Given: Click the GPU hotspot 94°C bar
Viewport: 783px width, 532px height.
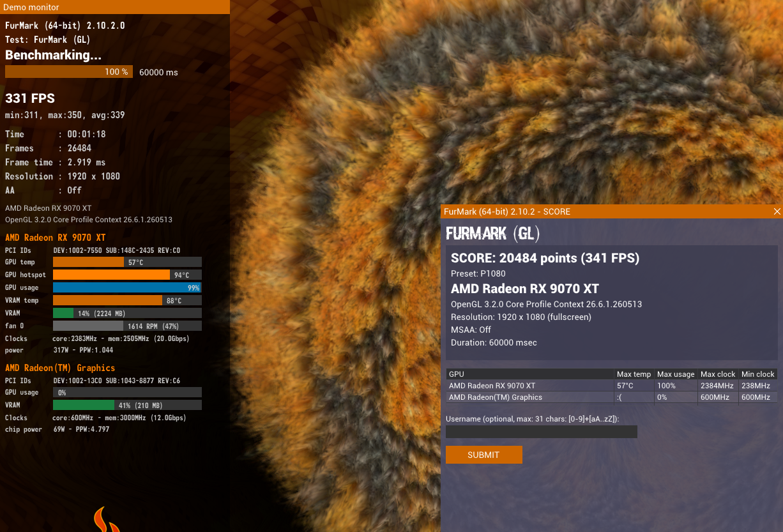Looking at the screenshot, I should coord(127,275).
